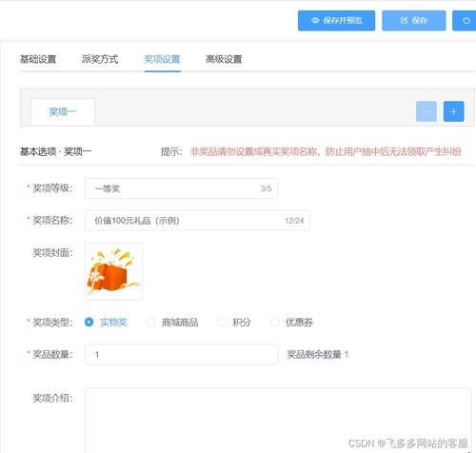Focus the 奖项名称 input field

pos(197,220)
